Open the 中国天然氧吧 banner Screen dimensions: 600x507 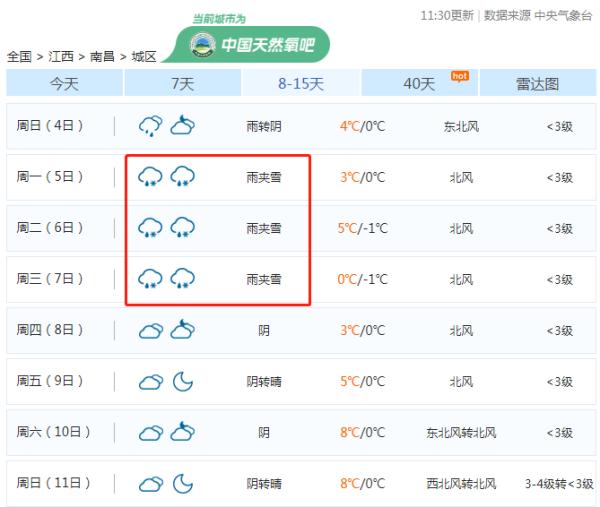click(x=249, y=45)
